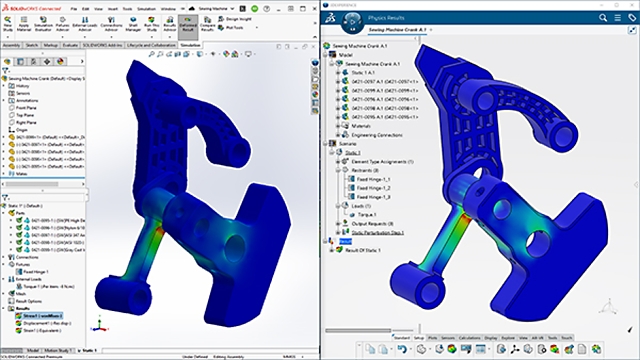Click the Compare Results icon
The width and height of the screenshot is (640, 360).
pos(207,24)
